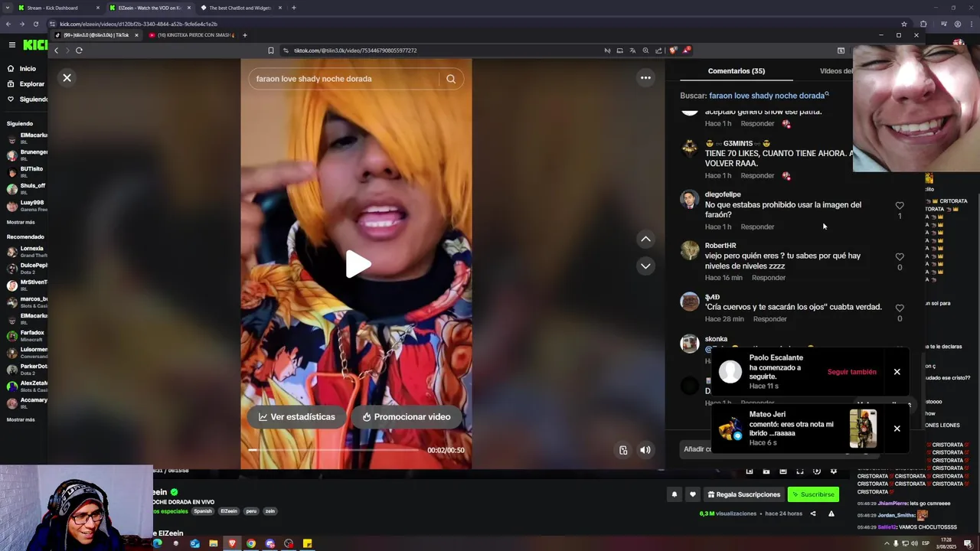Image resolution: width=980 pixels, height=551 pixels.
Task: Open the Kick hamburger menu
Action: (x=11, y=45)
